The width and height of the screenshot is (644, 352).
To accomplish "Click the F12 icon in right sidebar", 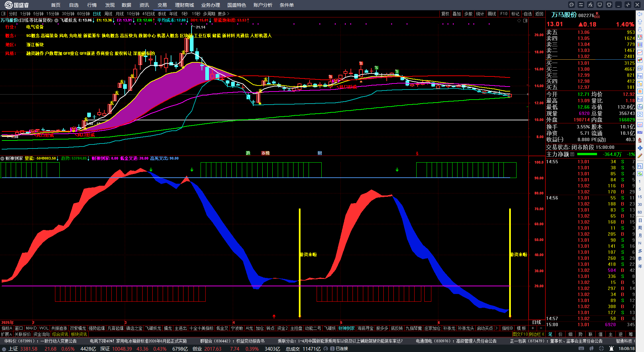I will pyautogui.click(x=640, y=99).
